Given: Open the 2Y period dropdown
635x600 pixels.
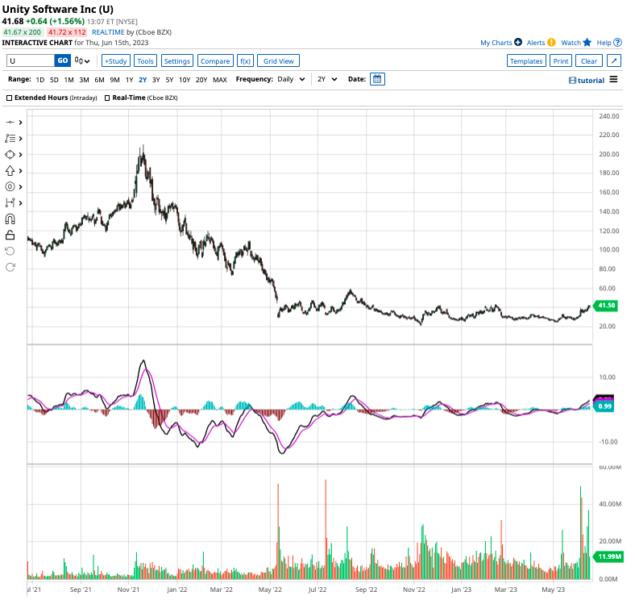Looking at the screenshot, I should (327, 79).
